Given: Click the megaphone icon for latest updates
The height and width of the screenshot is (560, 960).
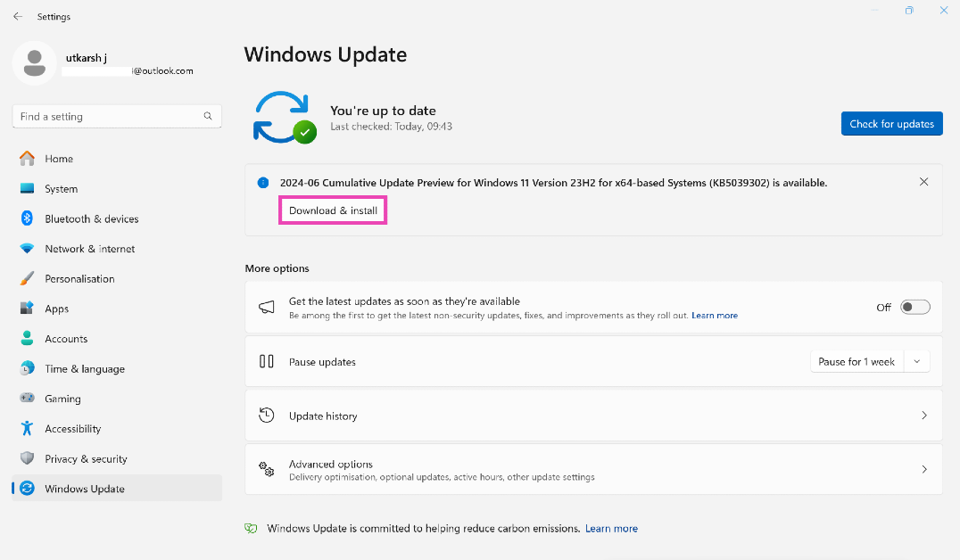Looking at the screenshot, I should click(x=267, y=308).
